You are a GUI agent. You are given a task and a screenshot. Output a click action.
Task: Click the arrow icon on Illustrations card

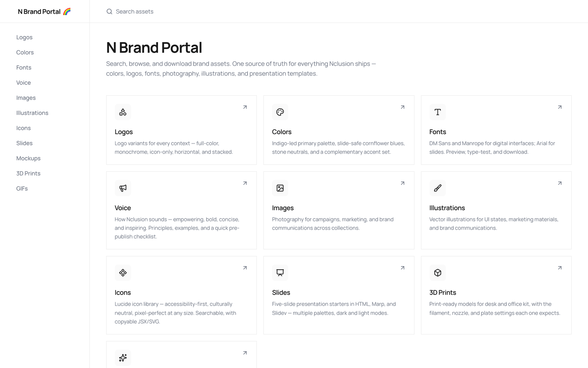pos(560,183)
